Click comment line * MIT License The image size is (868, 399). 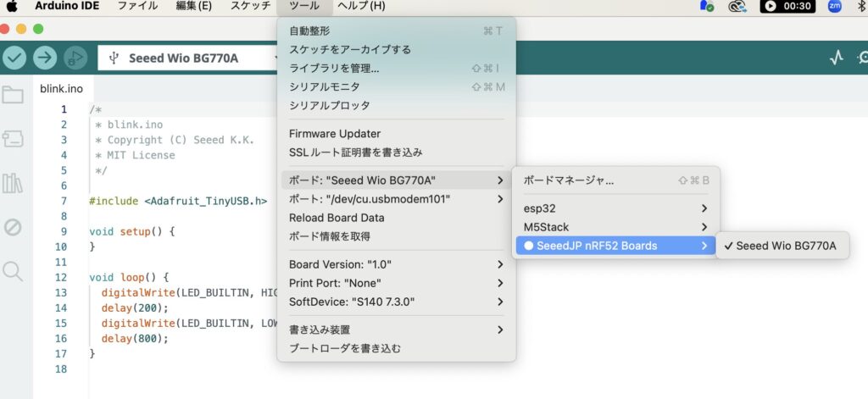tap(135, 156)
